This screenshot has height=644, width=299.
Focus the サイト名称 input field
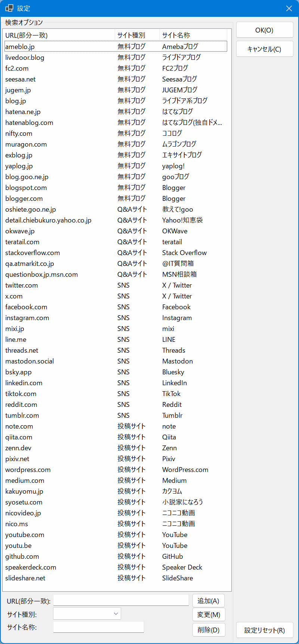[99, 627]
